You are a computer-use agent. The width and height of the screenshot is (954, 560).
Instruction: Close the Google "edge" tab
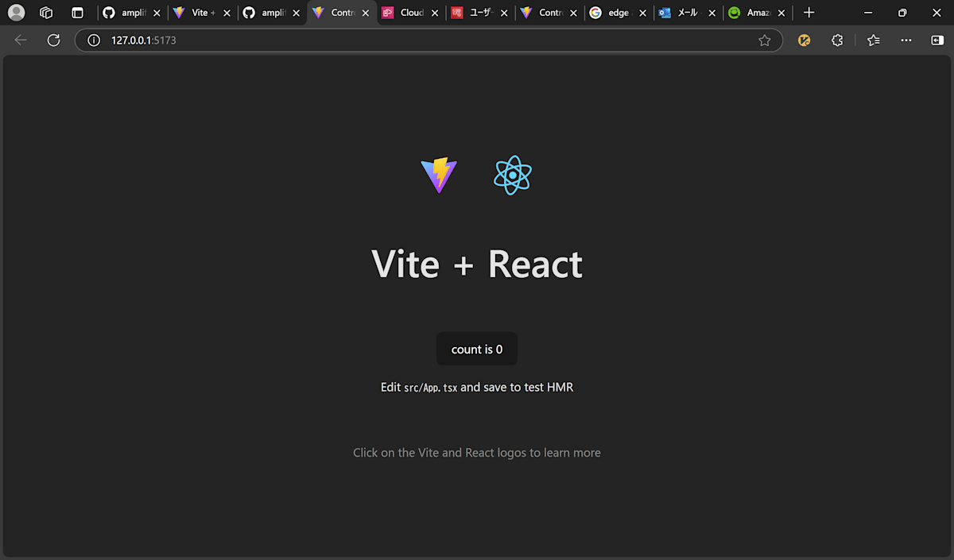click(643, 14)
